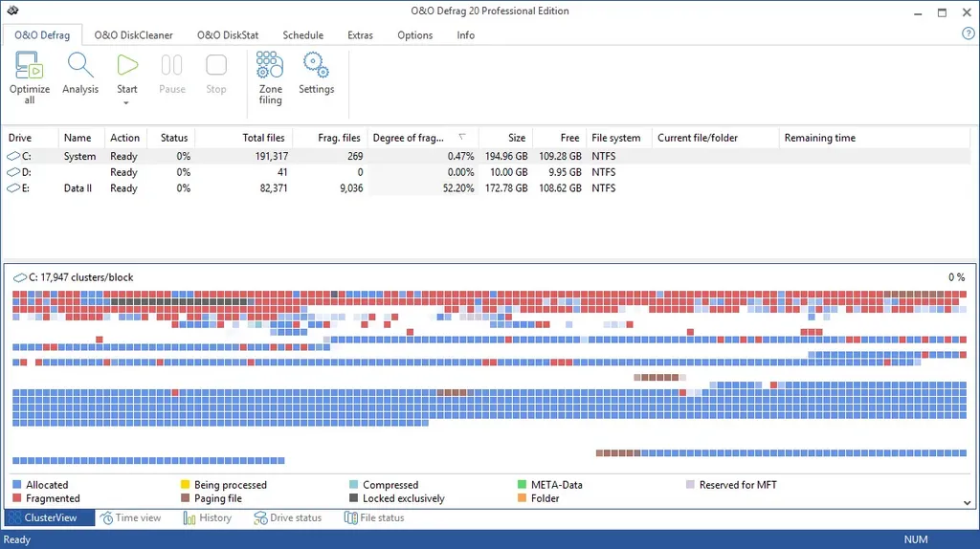Viewport: 980px width, 549px height.
Task: Select the 'Data II' drive name cell
Action: [78, 188]
